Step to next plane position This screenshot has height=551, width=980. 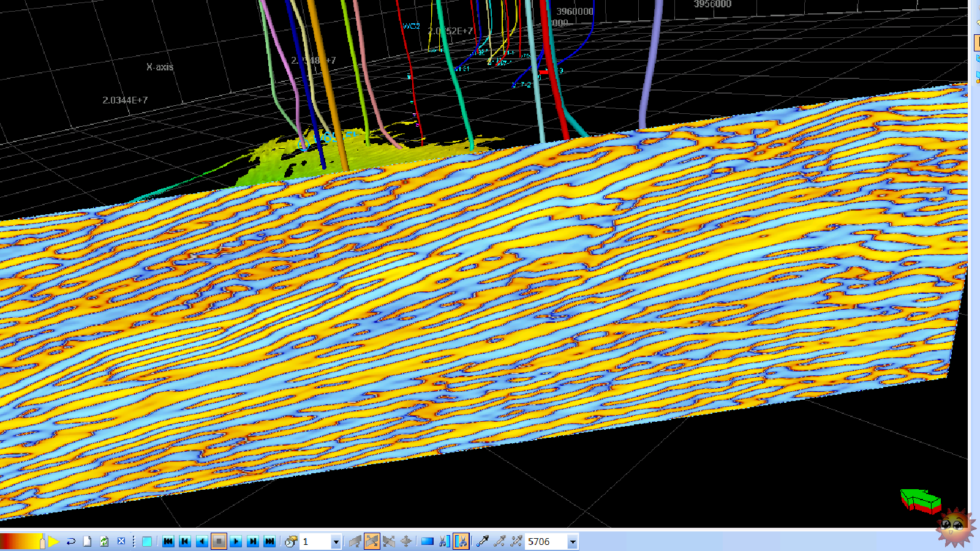click(x=253, y=541)
